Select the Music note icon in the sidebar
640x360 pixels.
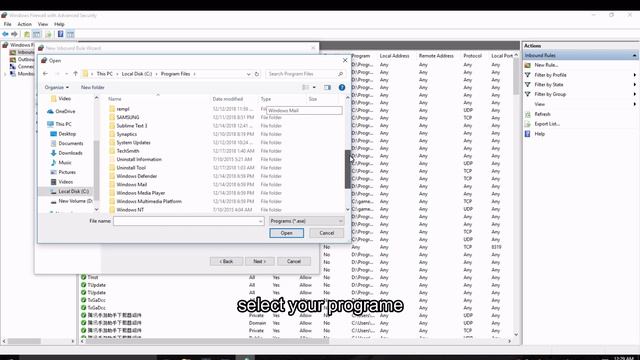pos(53,162)
